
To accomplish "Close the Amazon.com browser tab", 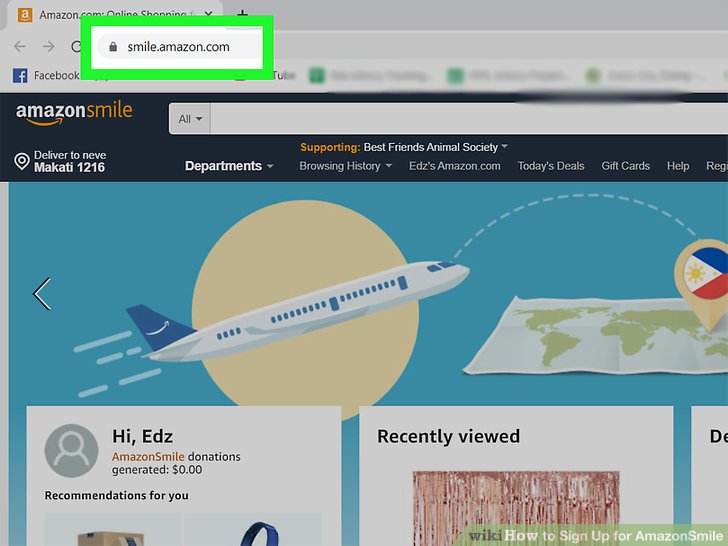I will pyautogui.click(x=208, y=15).
